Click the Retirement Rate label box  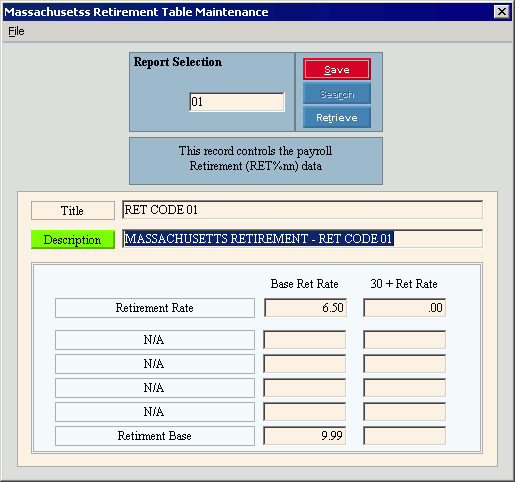[x=155, y=308]
